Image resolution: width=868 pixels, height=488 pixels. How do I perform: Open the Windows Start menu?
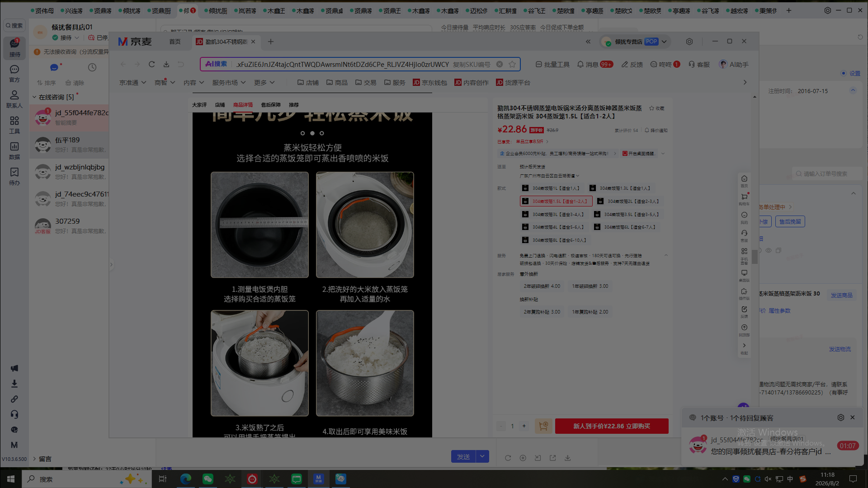coord(11,479)
